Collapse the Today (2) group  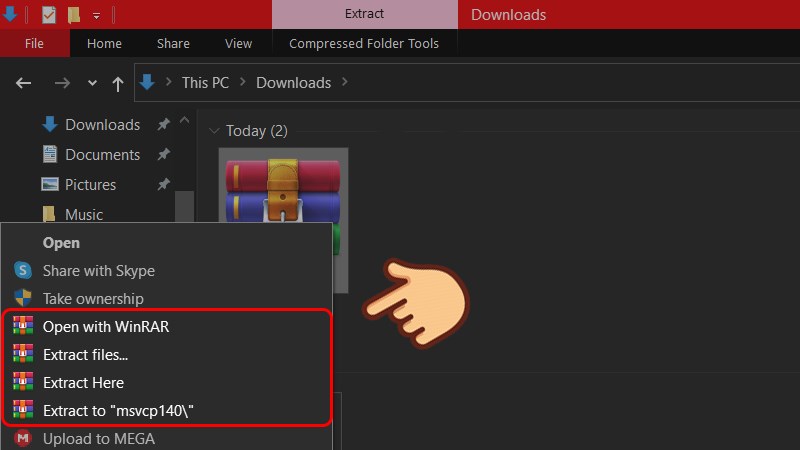pos(213,131)
